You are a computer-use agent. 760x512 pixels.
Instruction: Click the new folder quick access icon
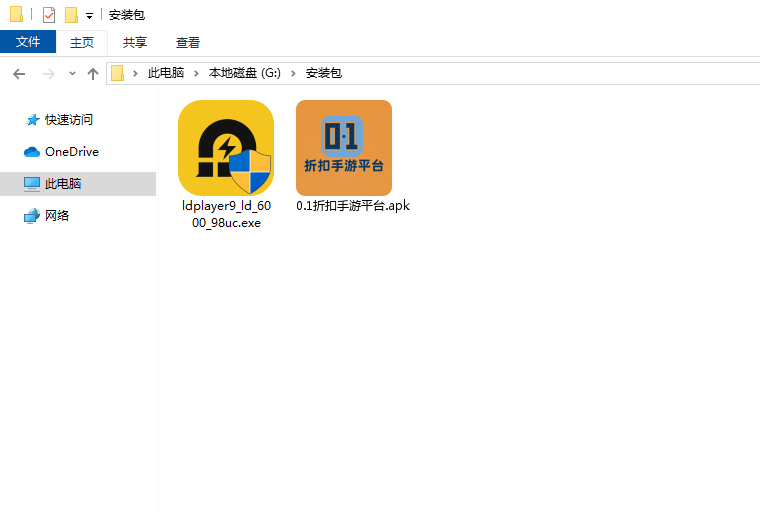coord(71,15)
